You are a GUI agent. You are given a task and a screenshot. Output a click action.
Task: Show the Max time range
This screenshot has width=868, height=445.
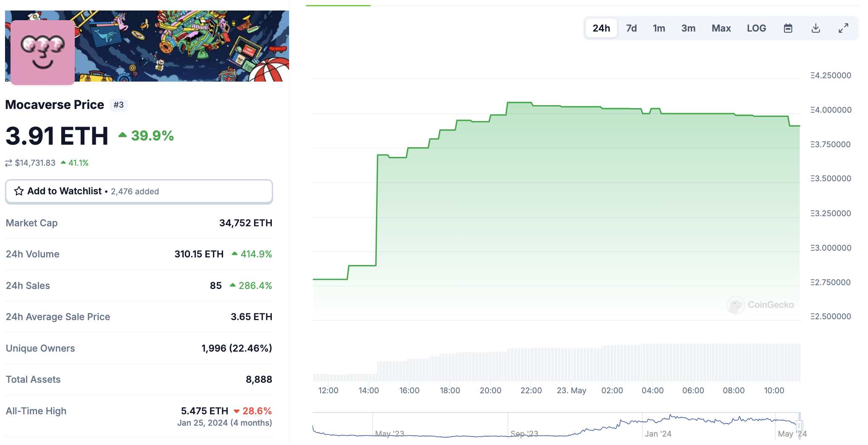721,28
